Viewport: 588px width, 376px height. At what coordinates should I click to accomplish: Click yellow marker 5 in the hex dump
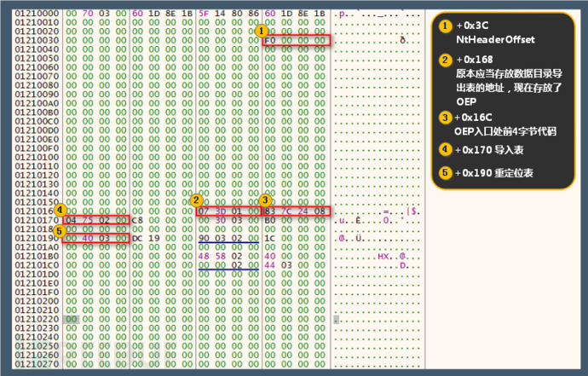[60, 229]
